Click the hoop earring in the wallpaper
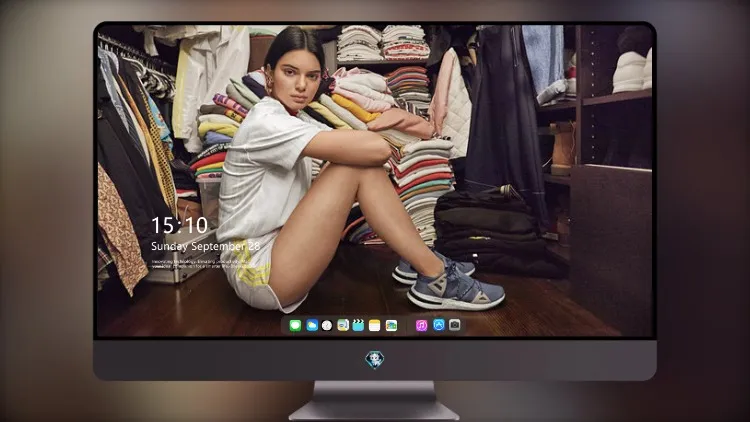 click(269, 85)
